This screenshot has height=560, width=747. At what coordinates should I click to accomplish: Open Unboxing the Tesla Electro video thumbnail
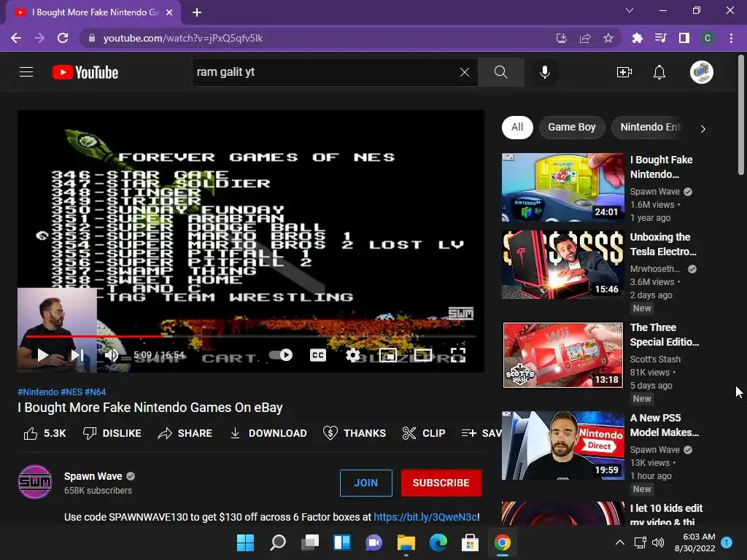(562, 265)
